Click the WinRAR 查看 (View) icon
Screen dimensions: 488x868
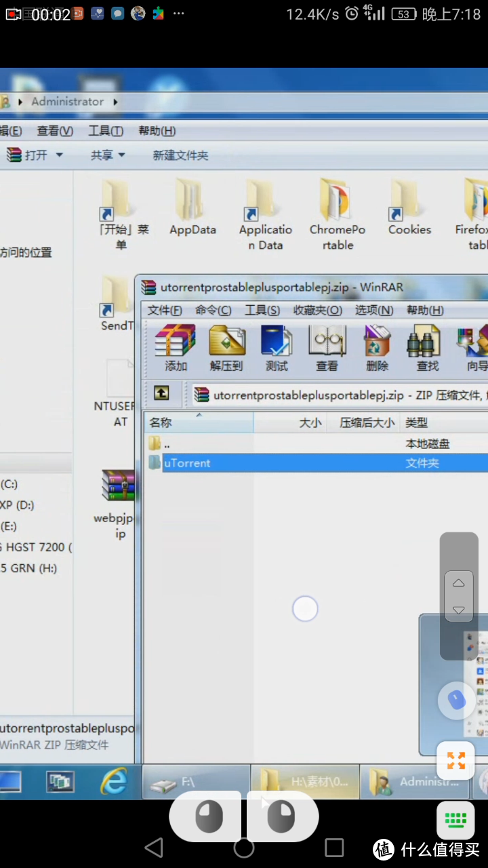(x=327, y=347)
